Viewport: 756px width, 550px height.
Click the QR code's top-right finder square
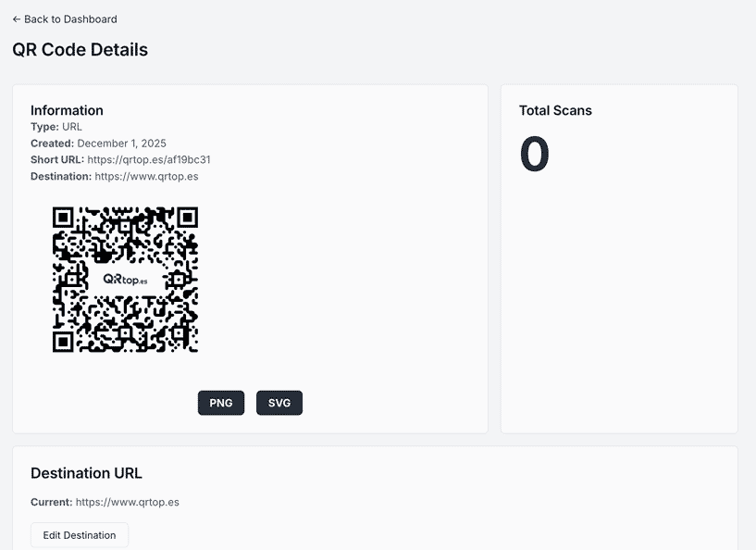pyautogui.click(x=187, y=218)
